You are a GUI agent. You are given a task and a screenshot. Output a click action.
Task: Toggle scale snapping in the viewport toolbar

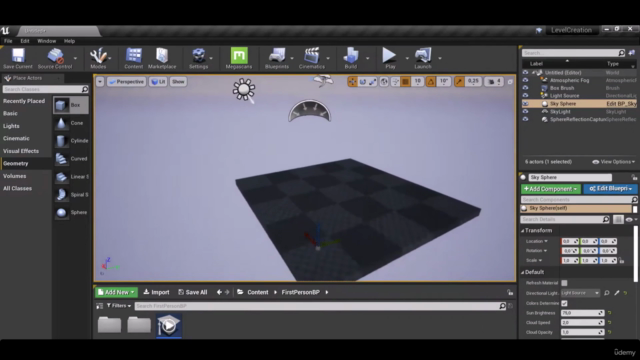[459, 82]
